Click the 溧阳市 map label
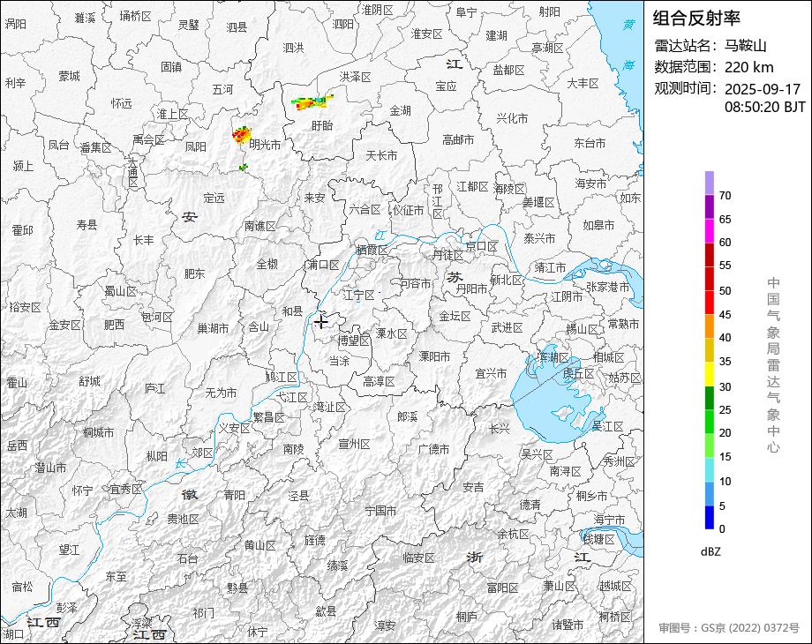 click(x=434, y=356)
